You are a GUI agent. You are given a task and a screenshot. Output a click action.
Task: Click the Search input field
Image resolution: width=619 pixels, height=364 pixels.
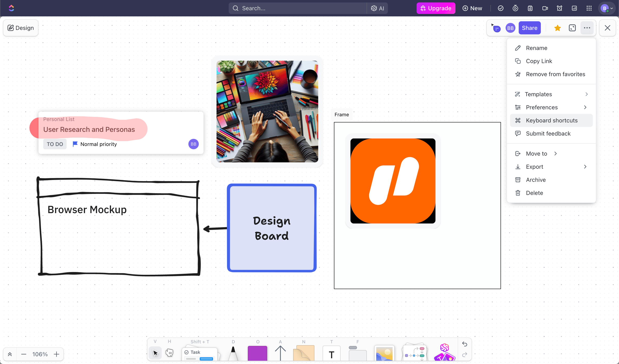click(297, 8)
